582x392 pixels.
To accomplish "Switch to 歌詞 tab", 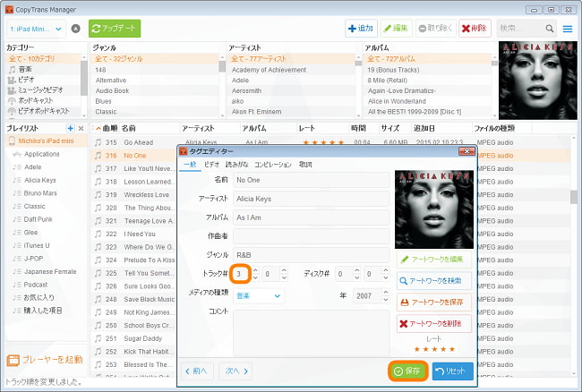I will tap(305, 165).
